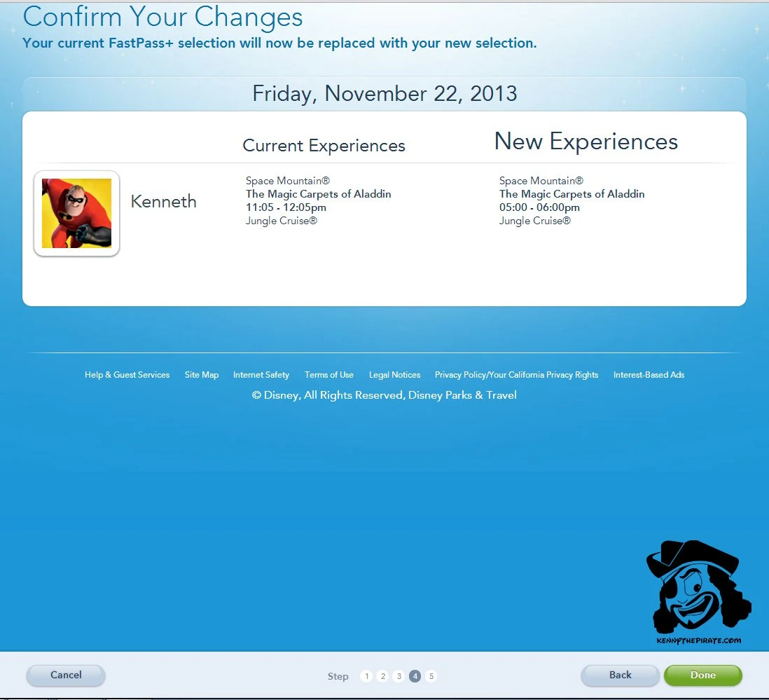The width and height of the screenshot is (769, 700).
Task: Select step 5 indicator
Action: [431, 676]
